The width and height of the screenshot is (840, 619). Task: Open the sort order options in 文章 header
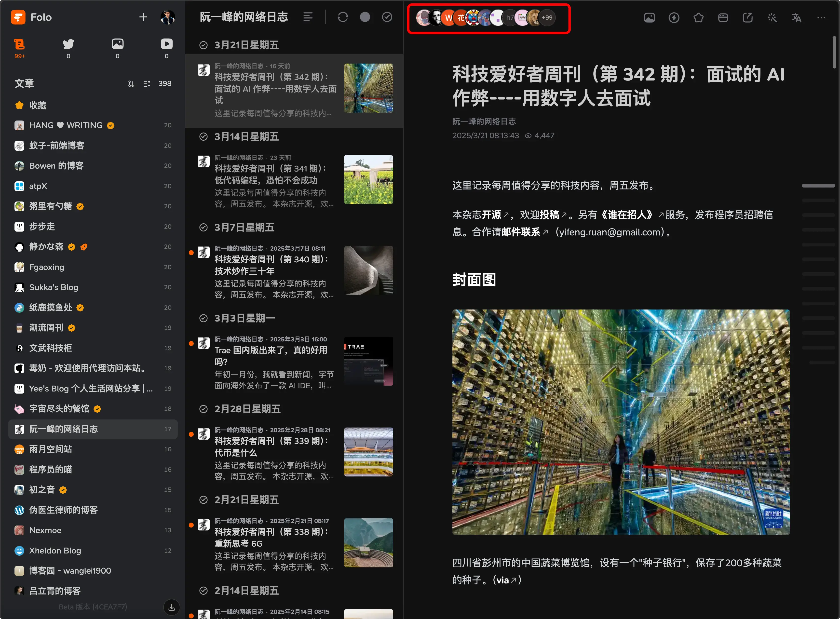click(131, 83)
